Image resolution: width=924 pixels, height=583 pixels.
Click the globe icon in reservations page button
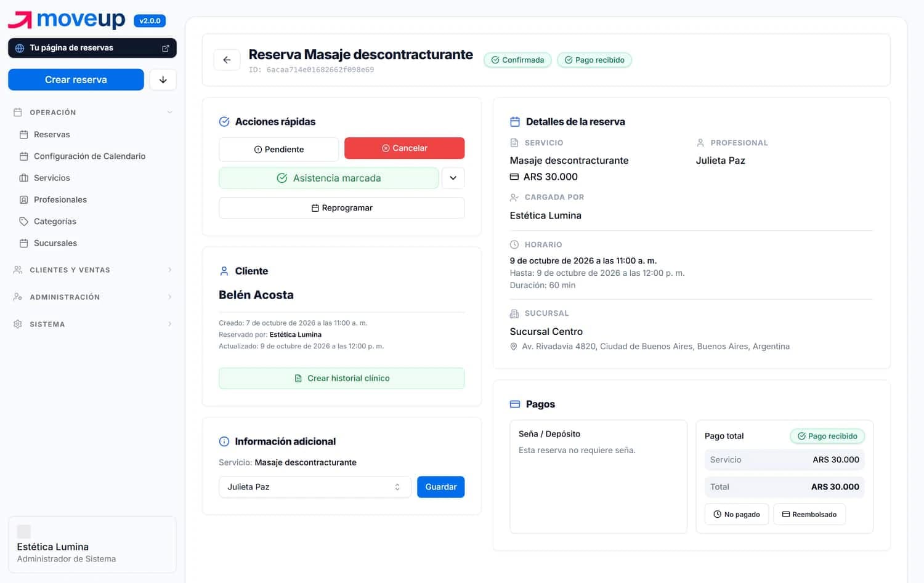[20, 48]
